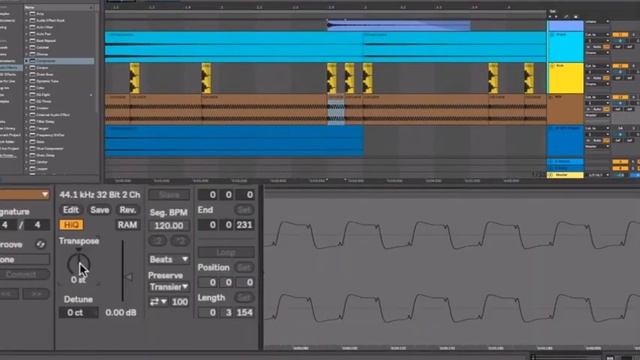Click the Erosion device folder icon
Image resolution: width=640 pixels, height=360 pixels.
(x=32, y=108)
